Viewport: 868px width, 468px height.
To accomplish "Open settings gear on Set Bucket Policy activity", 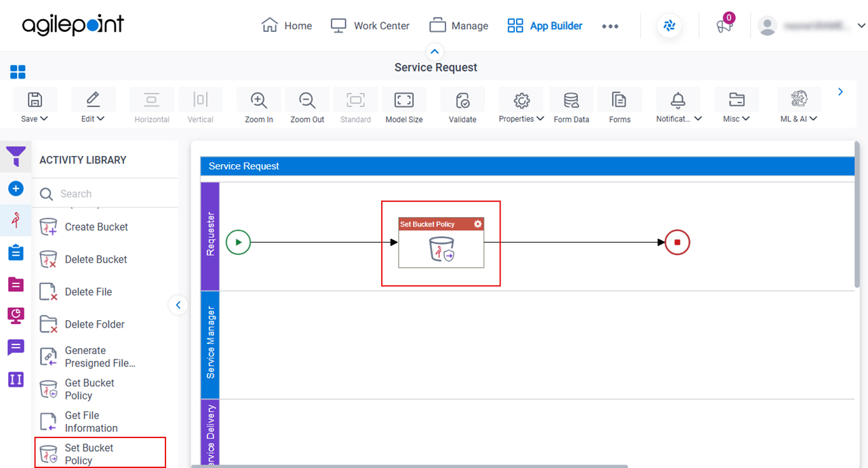I will 477,224.
